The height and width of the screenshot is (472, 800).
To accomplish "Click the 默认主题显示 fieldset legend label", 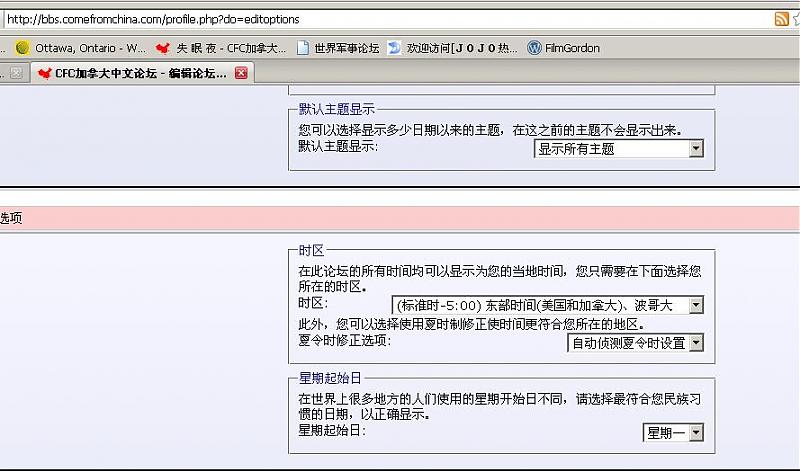I will 337,109.
